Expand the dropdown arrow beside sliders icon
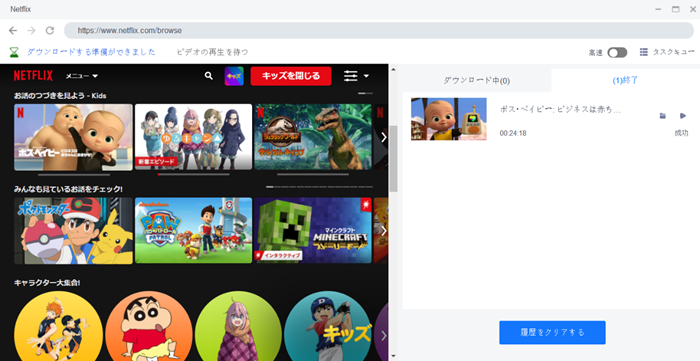The image size is (700, 361). pos(366,76)
